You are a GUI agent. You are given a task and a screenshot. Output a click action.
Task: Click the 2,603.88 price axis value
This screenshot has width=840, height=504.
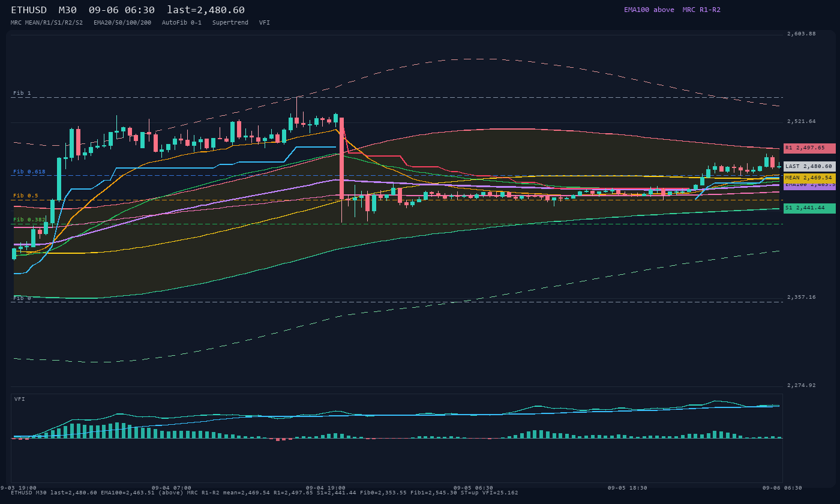802,34
